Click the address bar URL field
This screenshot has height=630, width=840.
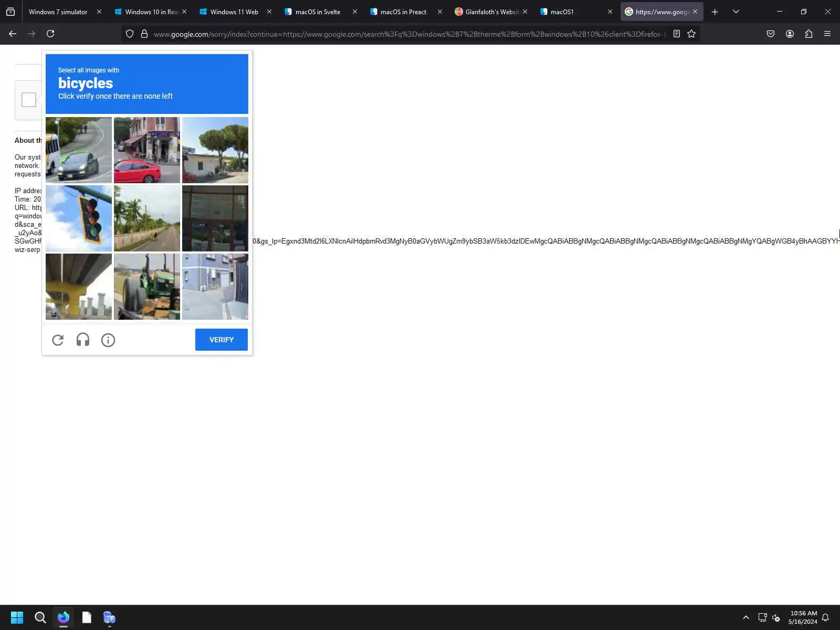click(409, 34)
